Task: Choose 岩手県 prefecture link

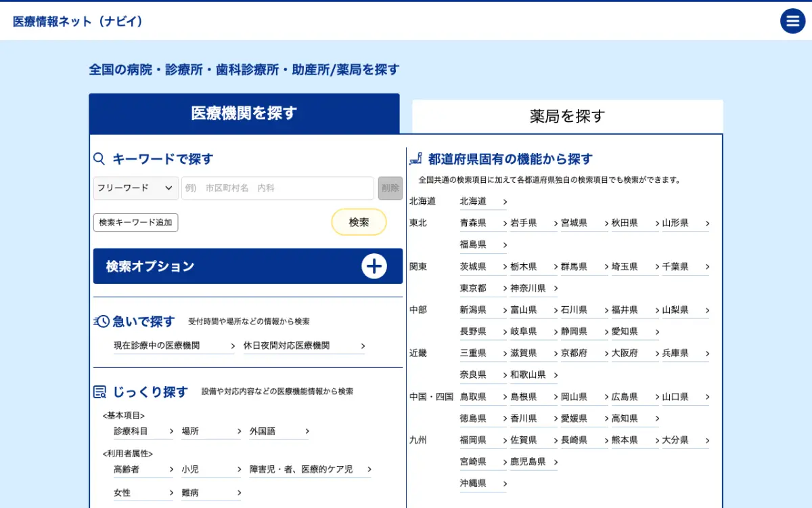Action: pyautogui.click(x=534, y=224)
